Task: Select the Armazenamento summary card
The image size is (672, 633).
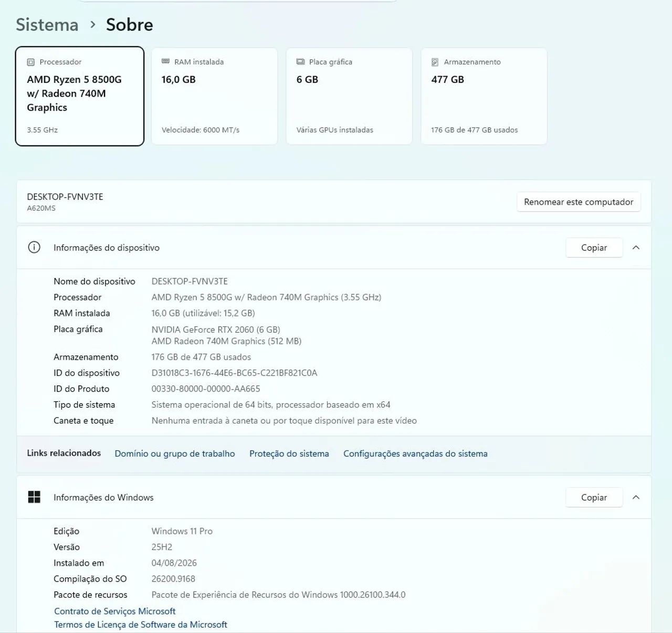Action: 484,96
